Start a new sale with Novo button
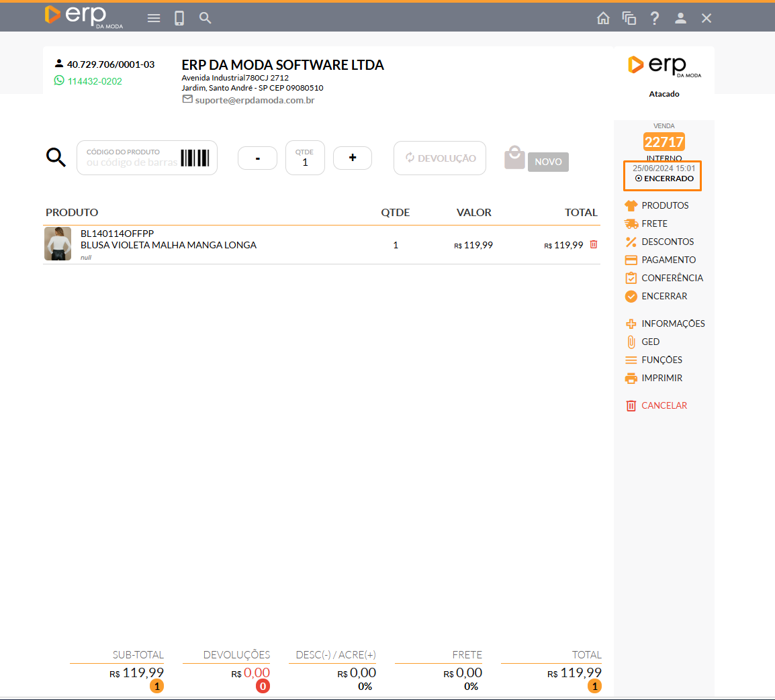This screenshot has height=700, width=775. (x=547, y=162)
